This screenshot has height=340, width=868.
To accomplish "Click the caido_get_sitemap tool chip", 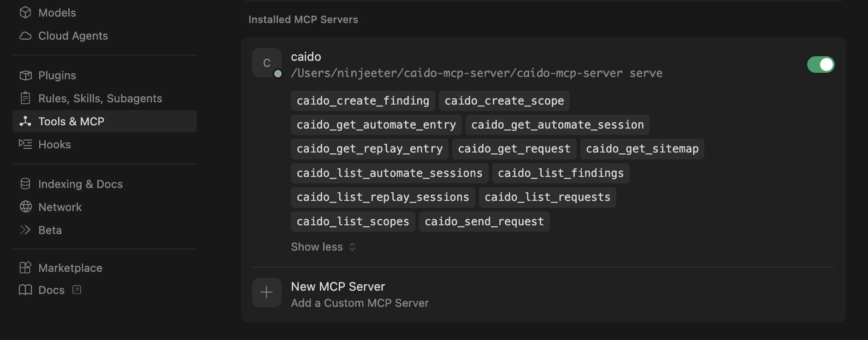I will (642, 148).
